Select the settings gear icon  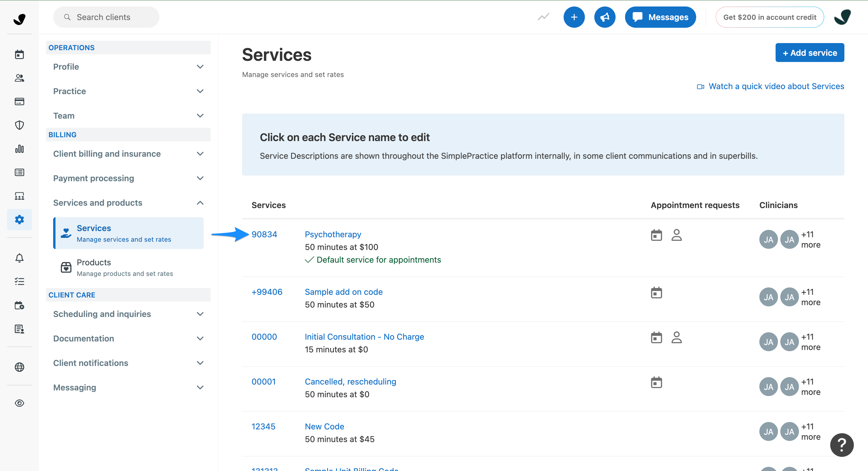[x=19, y=219]
